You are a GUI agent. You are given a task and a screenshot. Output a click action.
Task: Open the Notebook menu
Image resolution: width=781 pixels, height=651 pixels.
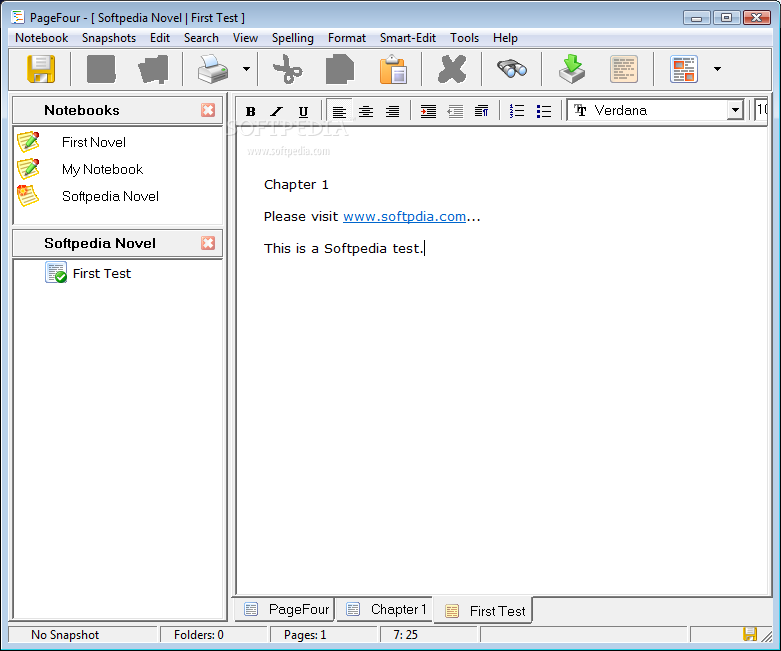[x=41, y=38]
